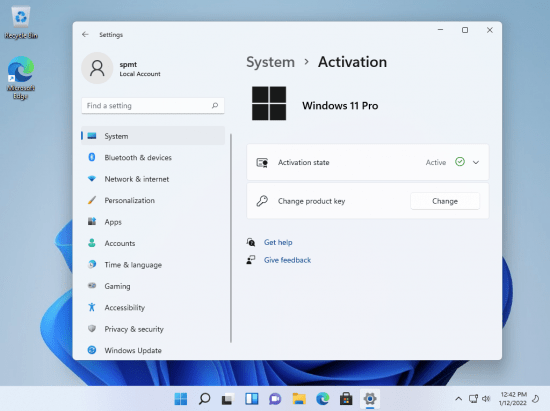
Task: Click the product key icon
Action: coord(262,201)
